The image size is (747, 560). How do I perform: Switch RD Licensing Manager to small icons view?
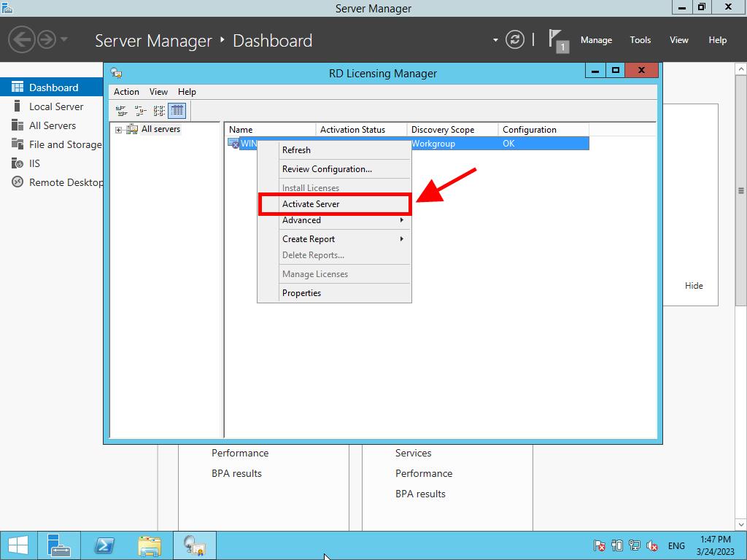coord(140,111)
